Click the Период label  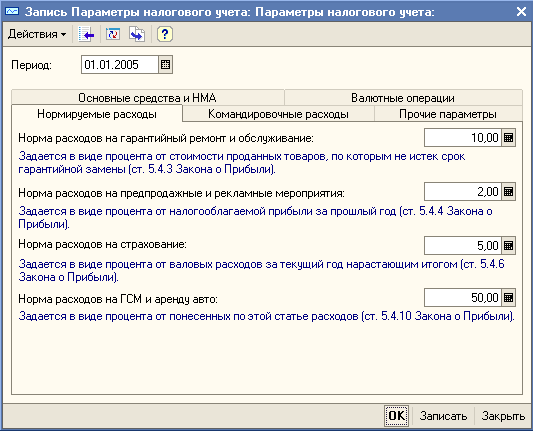tap(31, 65)
